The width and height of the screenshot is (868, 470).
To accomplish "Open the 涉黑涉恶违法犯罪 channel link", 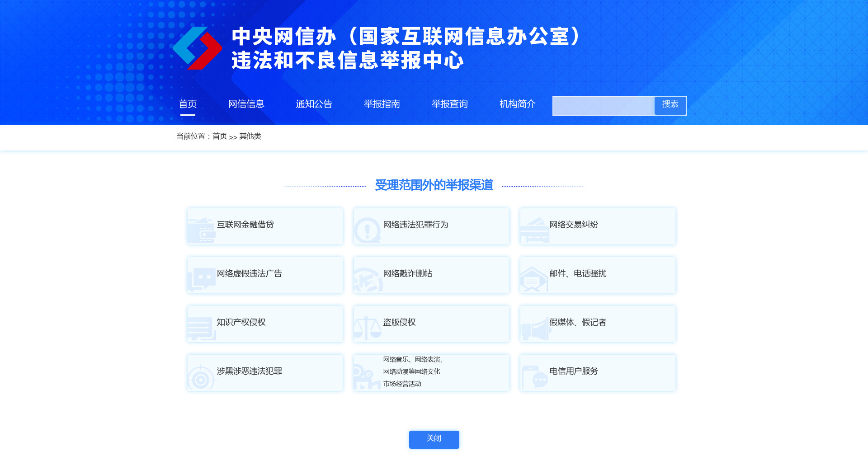I will tap(265, 373).
